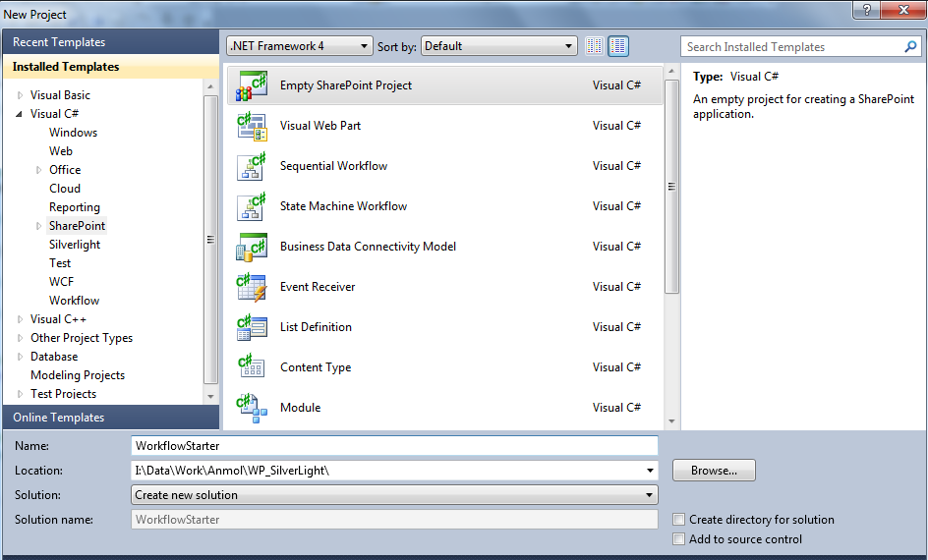Screen dimensions: 928x560
Task: Open the Solution Create new solution dropdown
Action: click(x=394, y=495)
